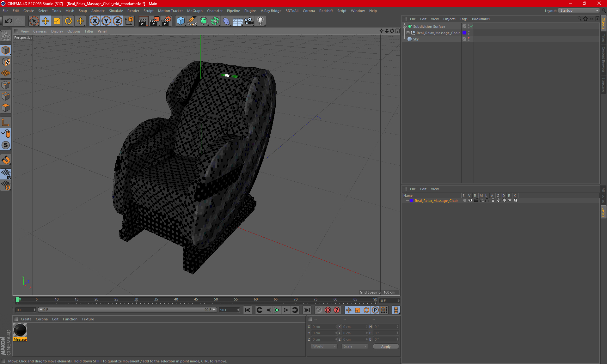Viewport: 607px width, 364px height.
Task: Toggle Y axis lock
Action: [x=106, y=21]
